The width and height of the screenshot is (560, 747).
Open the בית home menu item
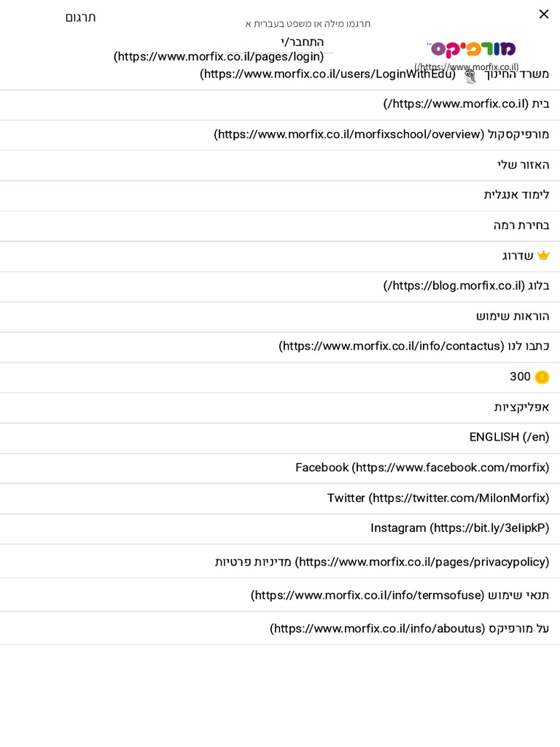[280, 104]
